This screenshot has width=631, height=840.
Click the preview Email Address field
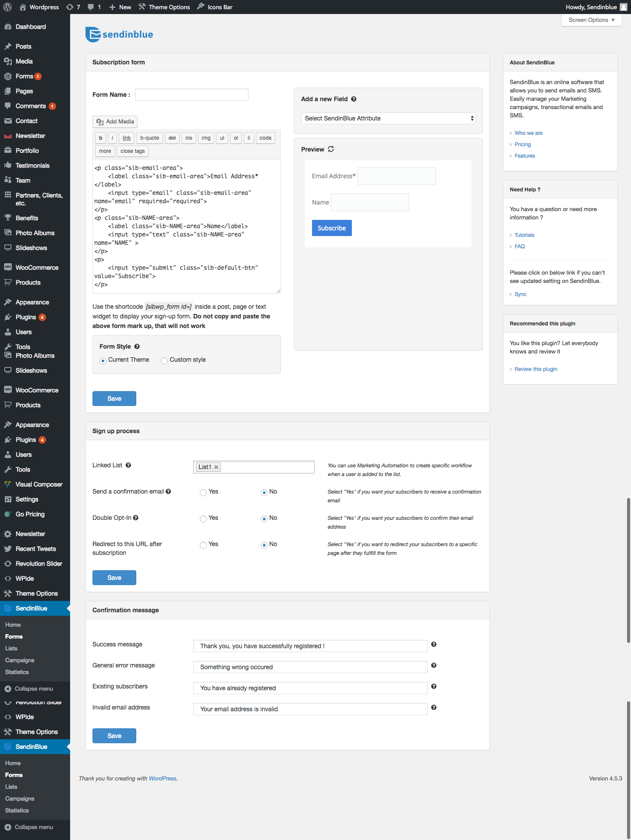click(397, 176)
